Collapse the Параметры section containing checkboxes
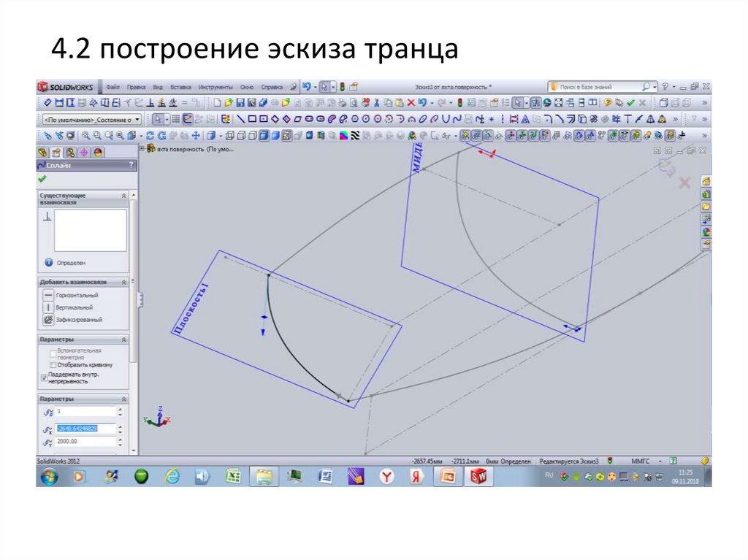 click(x=124, y=340)
